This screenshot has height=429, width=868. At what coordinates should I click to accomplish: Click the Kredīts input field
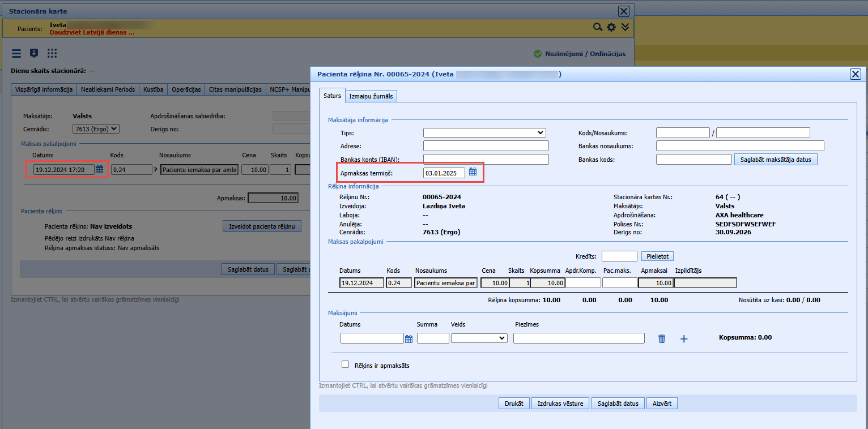tap(619, 256)
